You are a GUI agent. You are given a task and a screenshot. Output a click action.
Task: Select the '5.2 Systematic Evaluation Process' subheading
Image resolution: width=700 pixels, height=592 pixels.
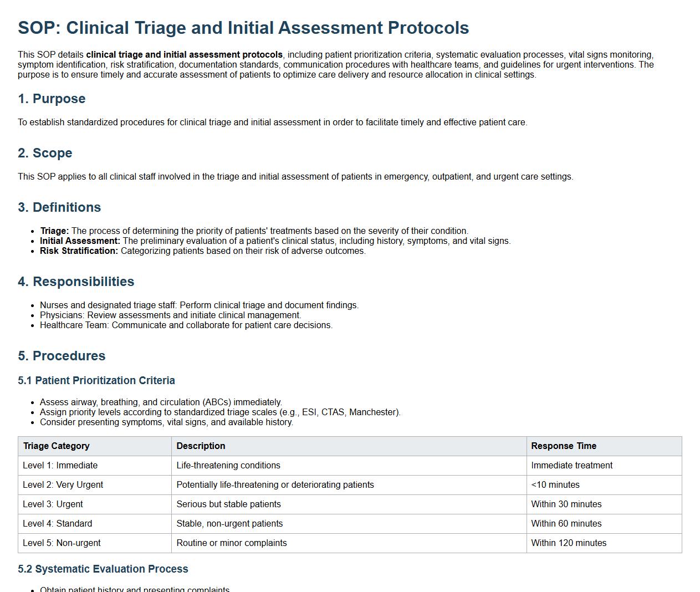coord(103,569)
